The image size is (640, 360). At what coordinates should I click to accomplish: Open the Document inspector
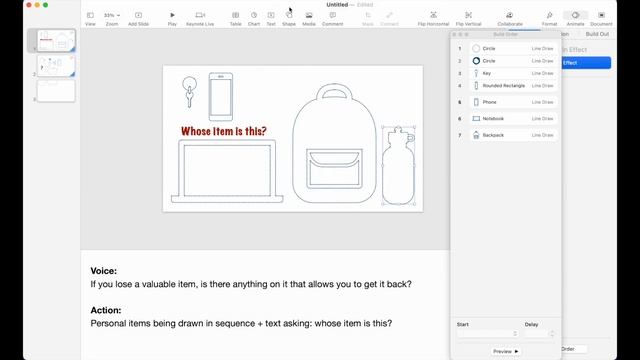(x=601, y=19)
